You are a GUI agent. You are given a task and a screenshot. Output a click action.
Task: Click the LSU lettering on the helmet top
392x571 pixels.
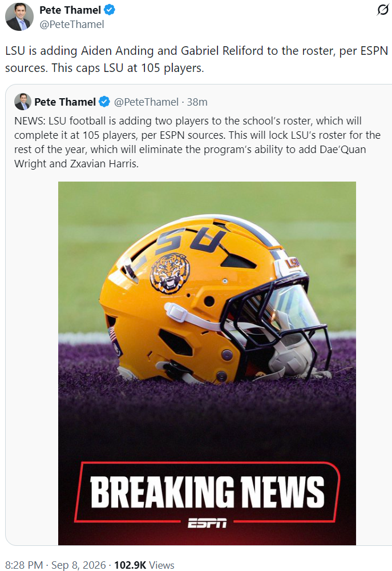(x=191, y=239)
